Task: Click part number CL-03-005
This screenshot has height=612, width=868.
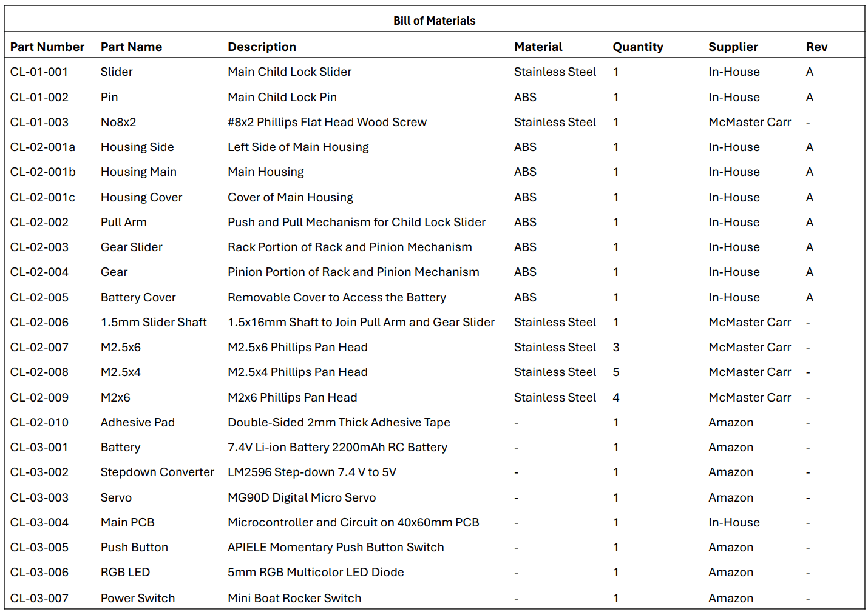Action: [x=39, y=547]
